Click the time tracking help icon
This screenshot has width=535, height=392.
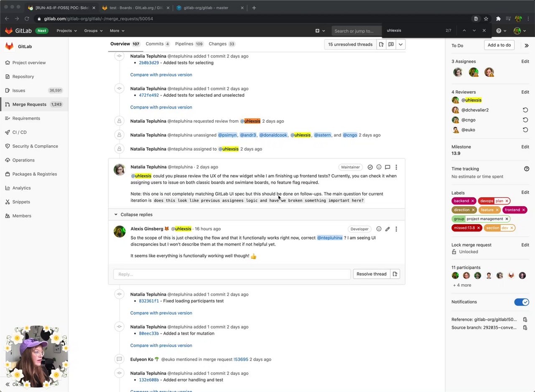coord(527,169)
